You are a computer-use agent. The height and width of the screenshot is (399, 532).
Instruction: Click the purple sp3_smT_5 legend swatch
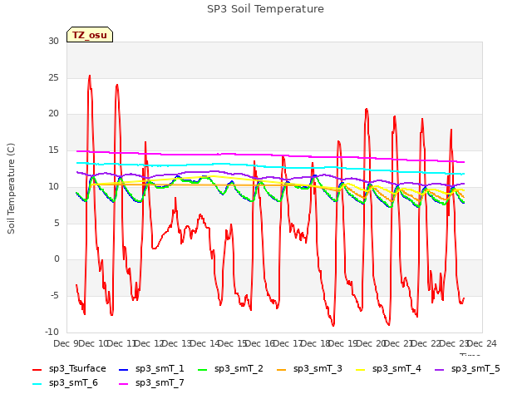pos(440,369)
